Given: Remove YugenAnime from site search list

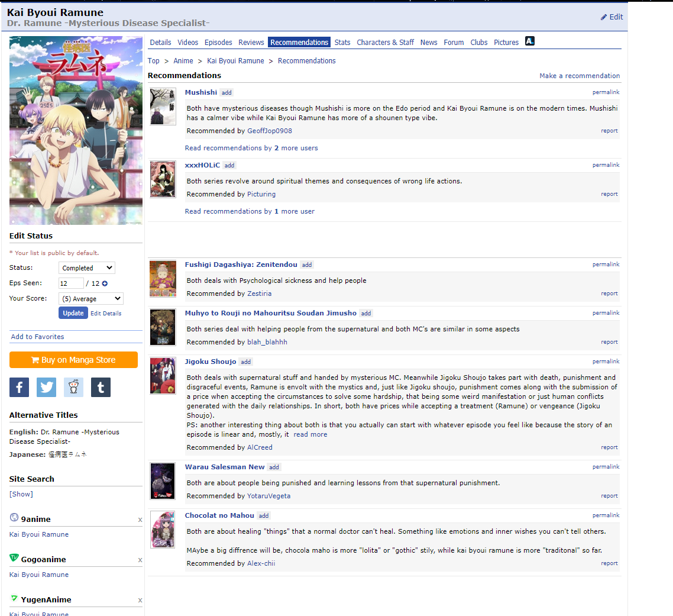Looking at the screenshot, I should 140,601.
